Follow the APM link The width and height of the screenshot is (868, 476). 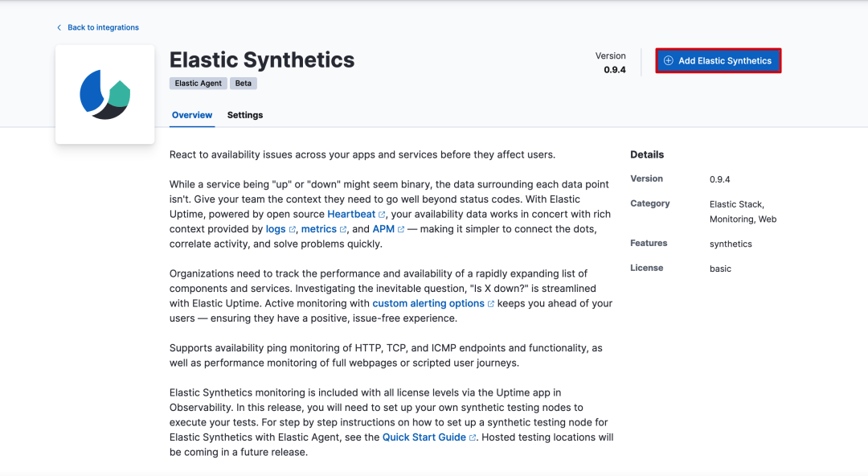(x=383, y=229)
